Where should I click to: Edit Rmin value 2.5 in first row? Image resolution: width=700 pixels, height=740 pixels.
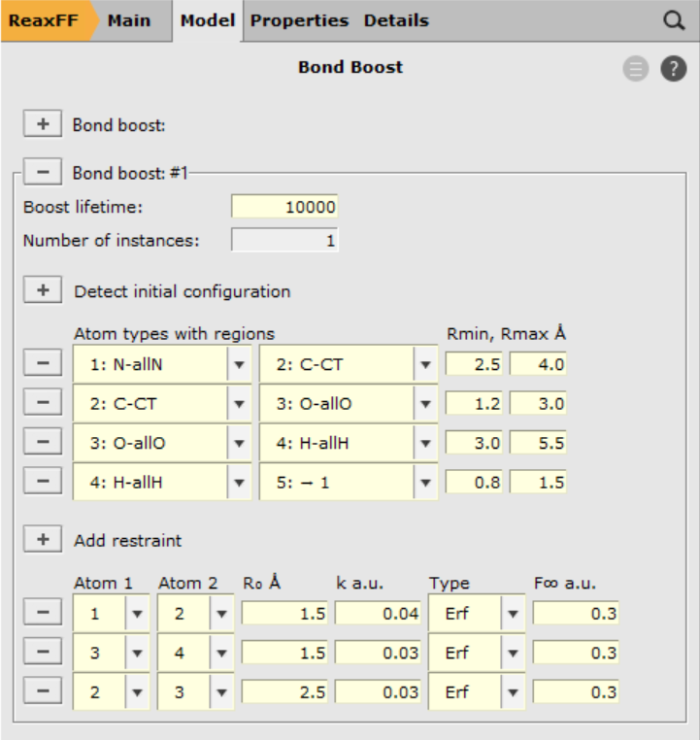[474, 364]
